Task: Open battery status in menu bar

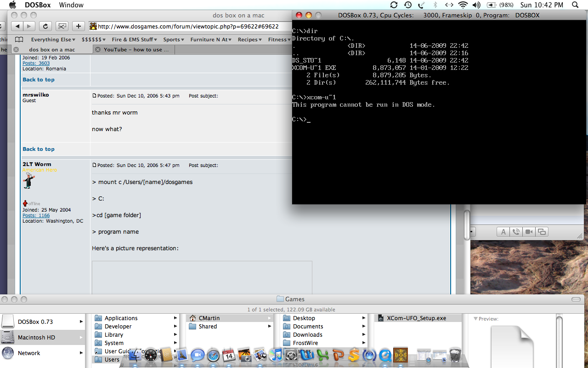Action: coord(500,5)
